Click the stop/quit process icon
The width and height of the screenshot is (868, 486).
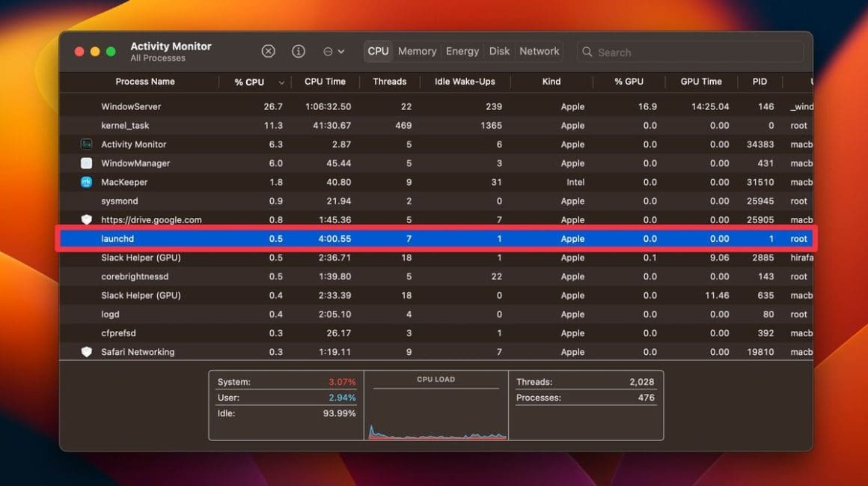[x=268, y=51]
